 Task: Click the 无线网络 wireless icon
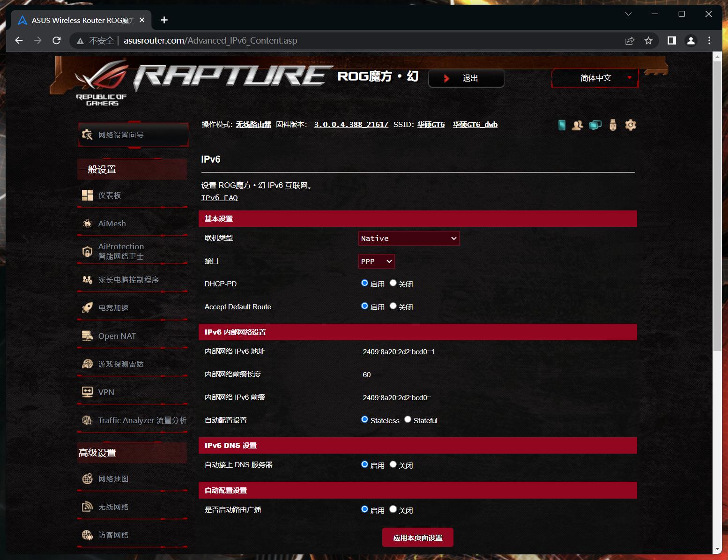point(87,507)
